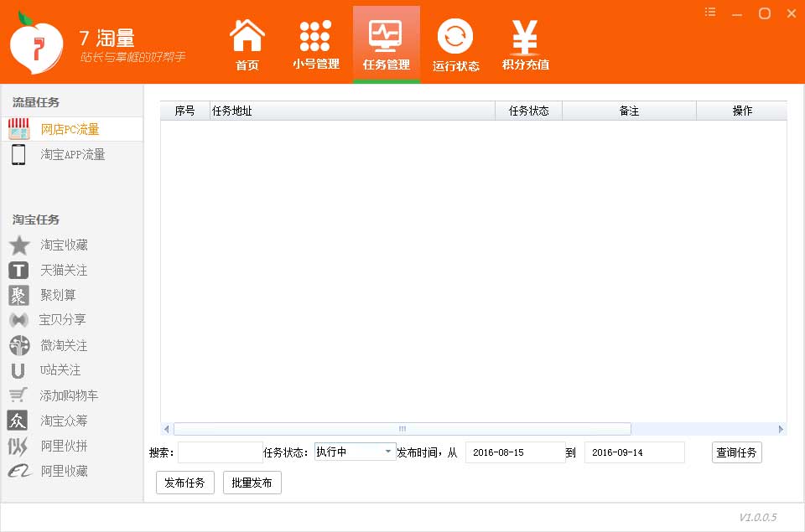805x532 pixels.
Task: Go to 首页 home icon
Action: 247,35
